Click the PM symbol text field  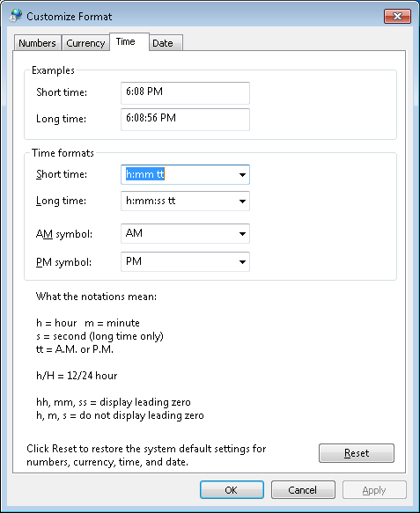point(179,261)
